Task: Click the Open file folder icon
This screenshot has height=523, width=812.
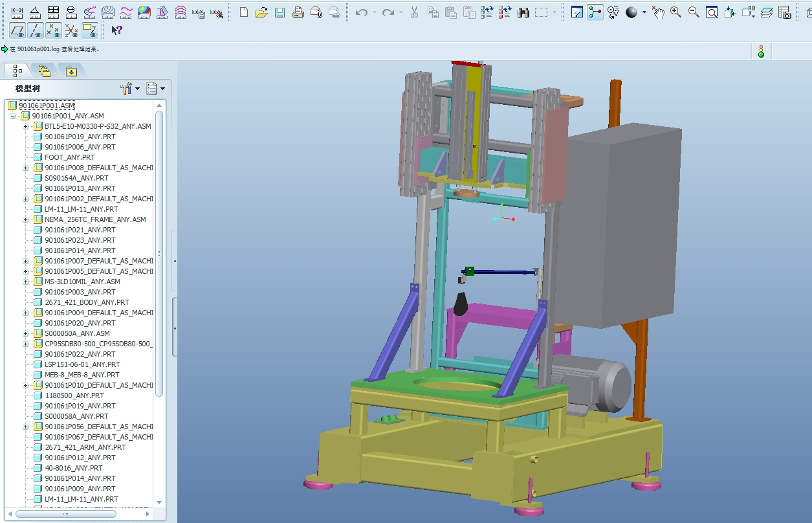Action: 261,12
